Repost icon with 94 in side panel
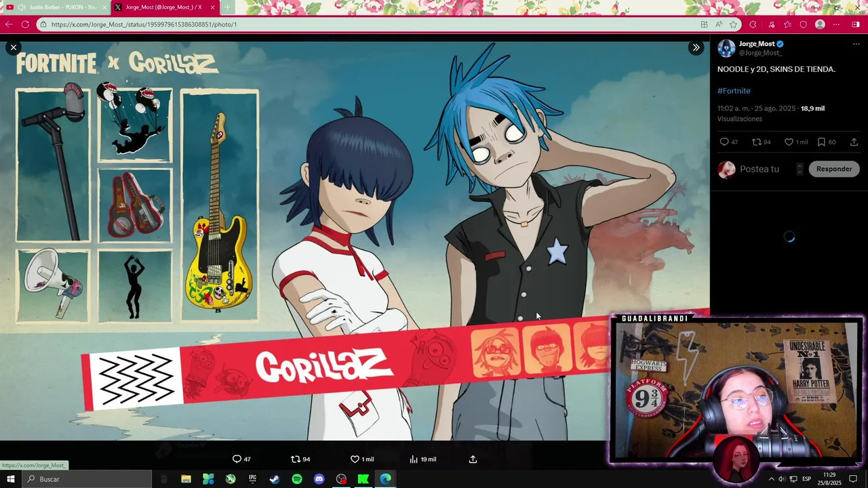This screenshot has width=868, height=488. 756,142
